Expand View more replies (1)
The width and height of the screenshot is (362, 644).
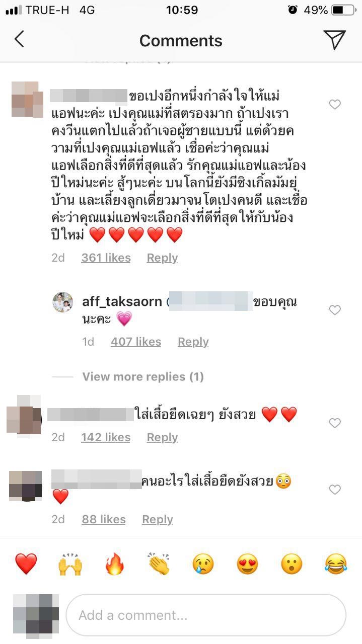click(x=143, y=376)
